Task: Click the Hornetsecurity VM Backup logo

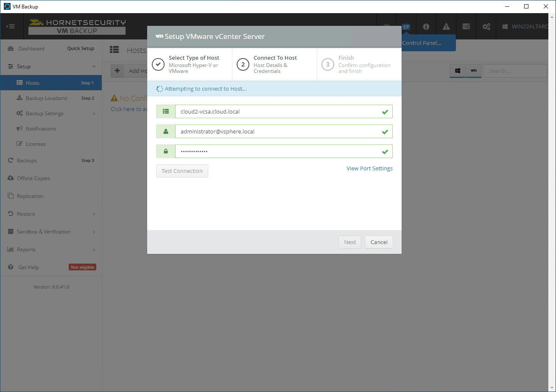Action: click(x=77, y=26)
